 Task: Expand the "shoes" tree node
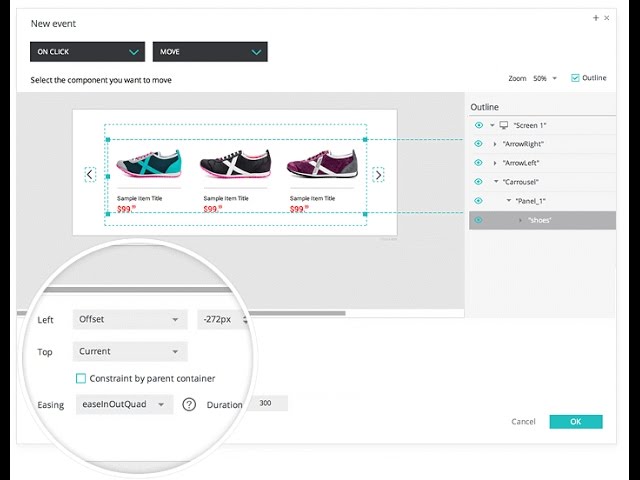click(520, 220)
